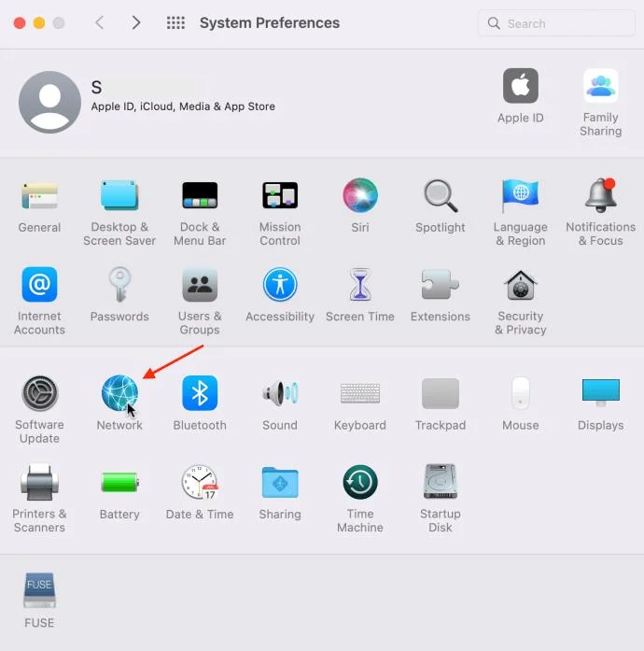Open the Network preferences pane

click(x=119, y=393)
